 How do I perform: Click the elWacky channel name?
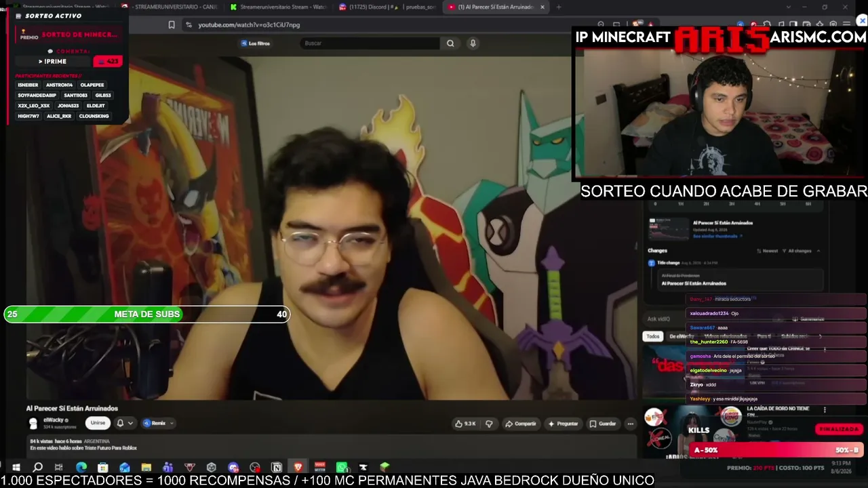[x=54, y=420]
